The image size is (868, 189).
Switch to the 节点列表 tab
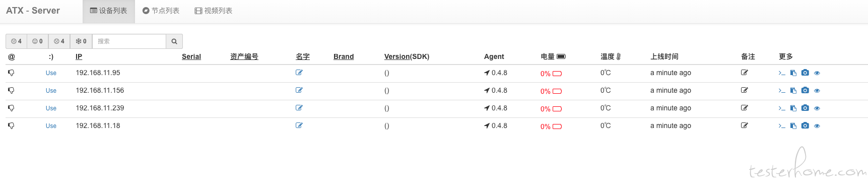click(x=161, y=11)
